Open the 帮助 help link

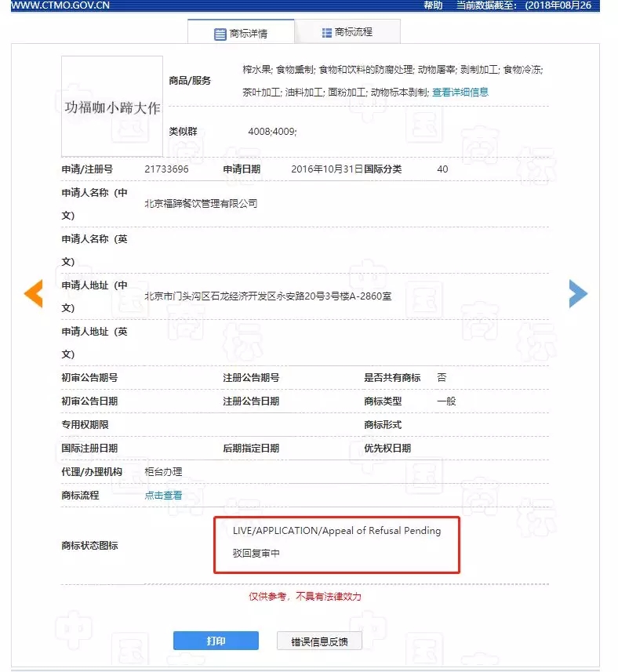coord(433,5)
